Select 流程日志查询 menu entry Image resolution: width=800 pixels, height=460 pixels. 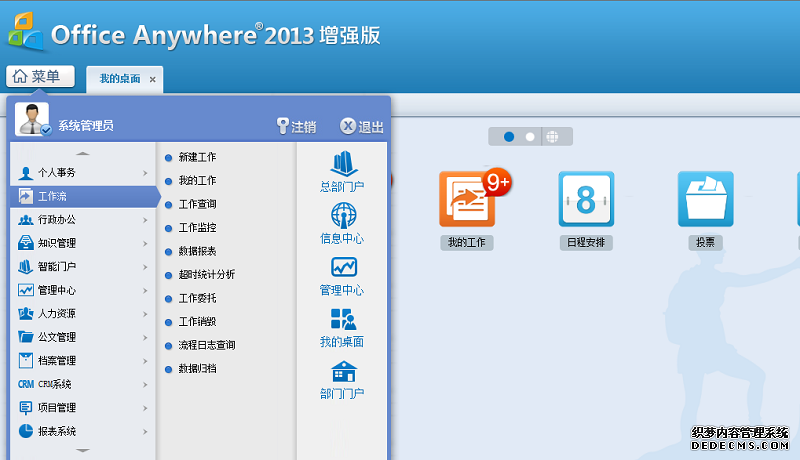[x=207, y=345]
